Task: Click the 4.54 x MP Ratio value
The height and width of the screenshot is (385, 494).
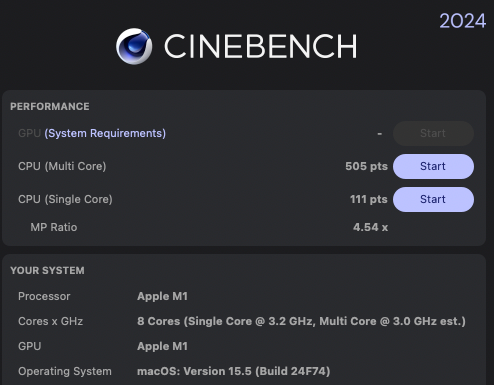Action: click(370, 227)
